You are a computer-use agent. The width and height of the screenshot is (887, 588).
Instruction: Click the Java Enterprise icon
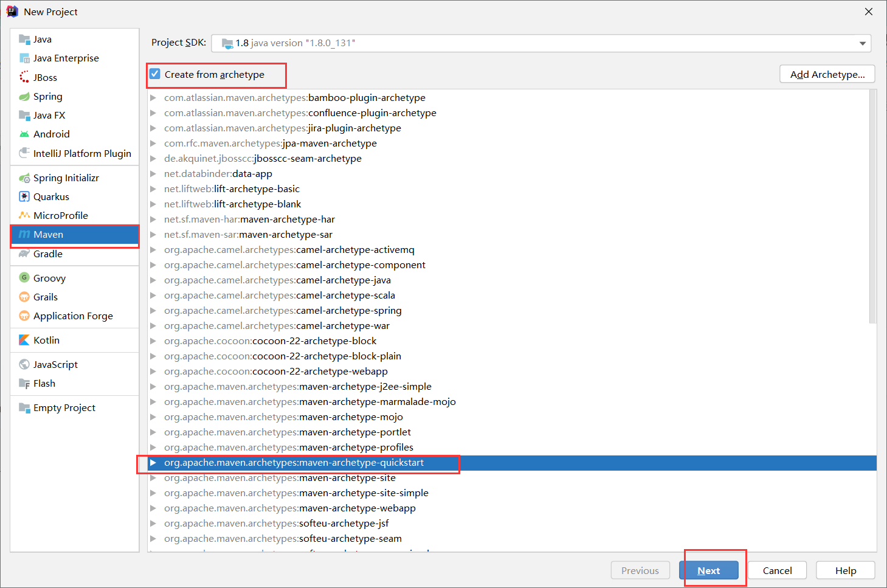pos(24,58)
